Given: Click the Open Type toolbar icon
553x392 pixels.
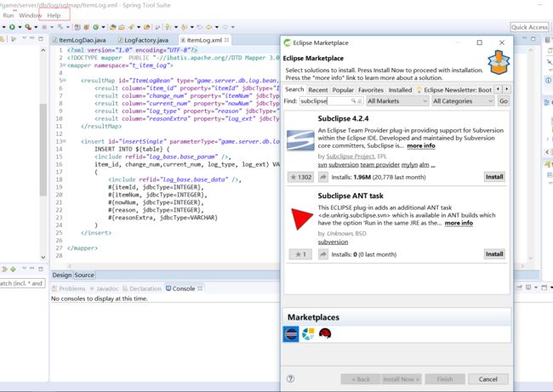Looking at the screenshot, I should 113,27.
